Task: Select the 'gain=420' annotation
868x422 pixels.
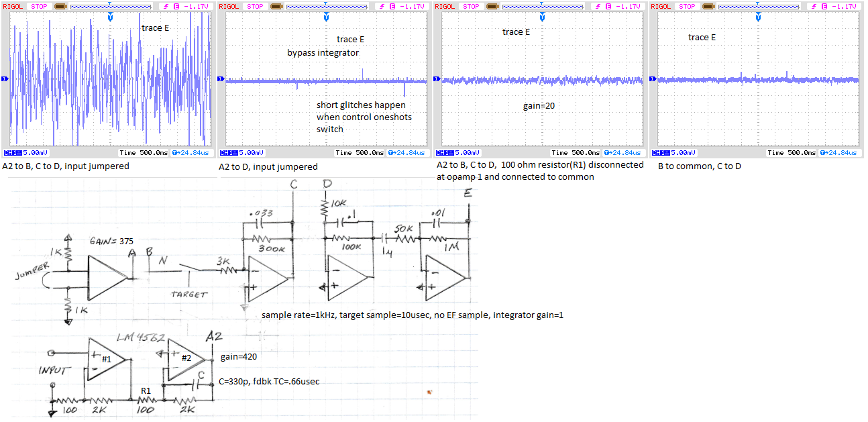Action: 239,357
